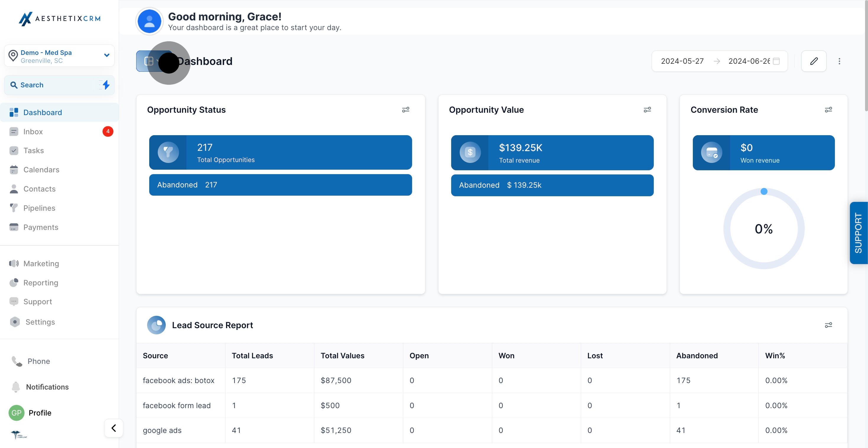Open the Reporting menu item

[40, 283]
